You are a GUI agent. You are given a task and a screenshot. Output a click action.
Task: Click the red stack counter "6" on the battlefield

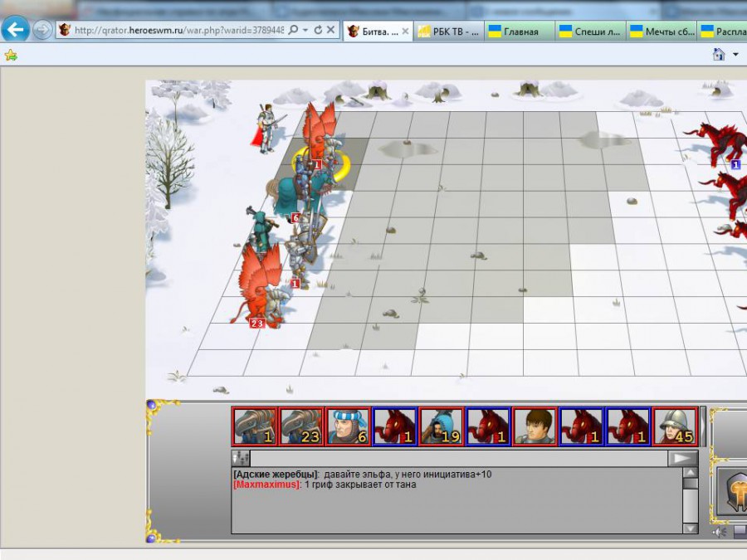tap(295, 218)
